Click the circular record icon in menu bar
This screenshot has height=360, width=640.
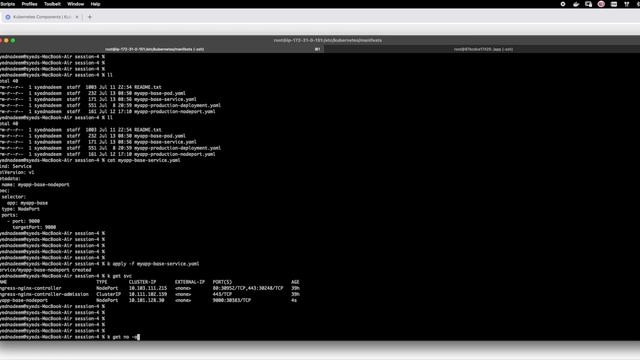point(563,4)
